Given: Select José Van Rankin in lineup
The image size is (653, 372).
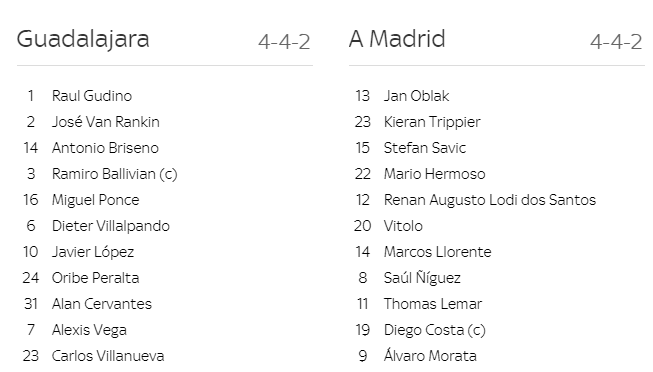Looking at the screenshot, I should pos(105,122).
